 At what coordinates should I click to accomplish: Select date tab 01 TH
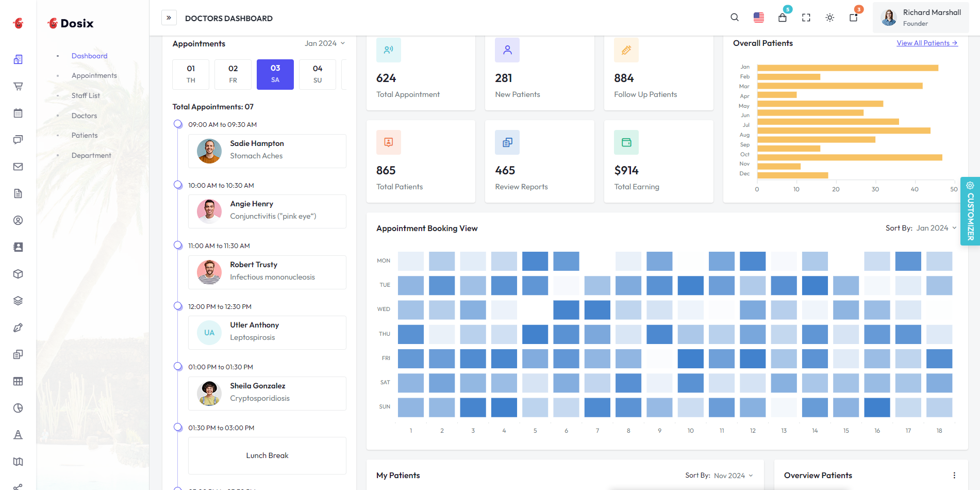[191, 74]
